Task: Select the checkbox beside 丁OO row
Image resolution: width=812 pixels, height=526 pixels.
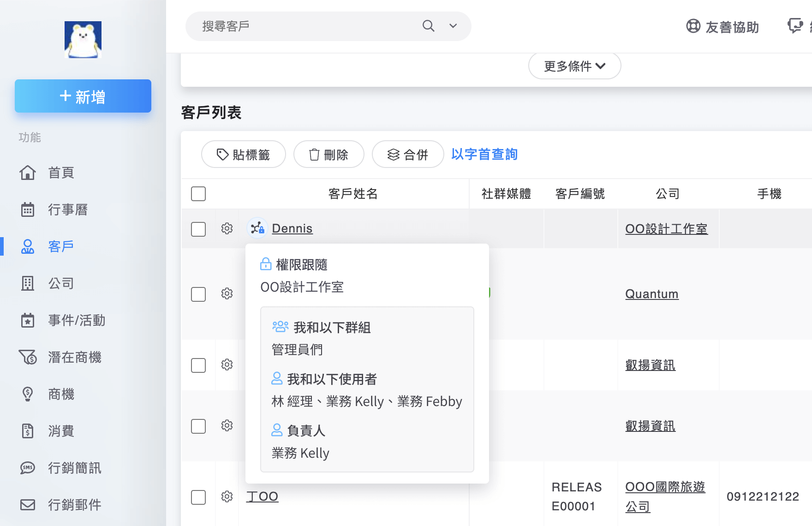Action: (x=198, y=497)
